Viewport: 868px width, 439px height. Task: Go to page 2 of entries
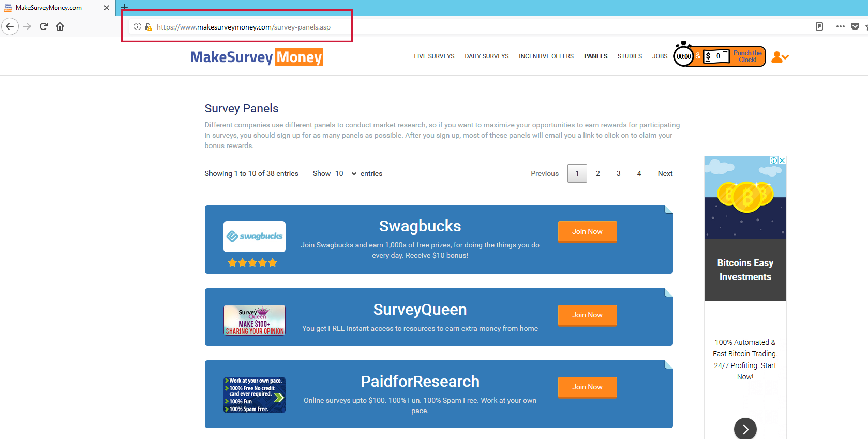(x=598, y=173)
